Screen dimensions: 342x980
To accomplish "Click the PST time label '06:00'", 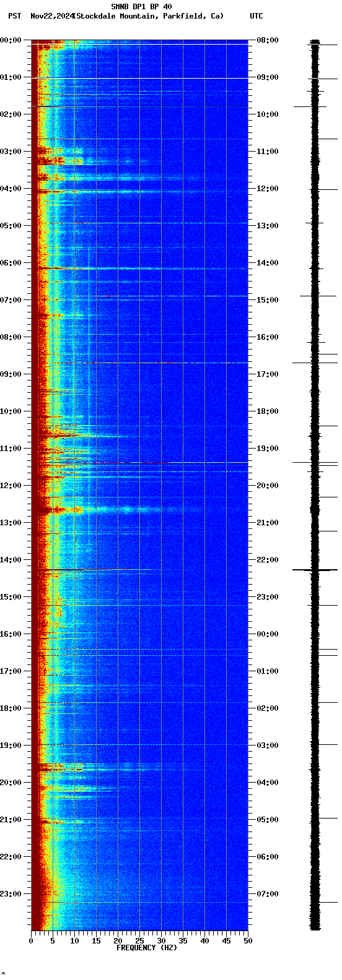I will [x=11, y=263].
